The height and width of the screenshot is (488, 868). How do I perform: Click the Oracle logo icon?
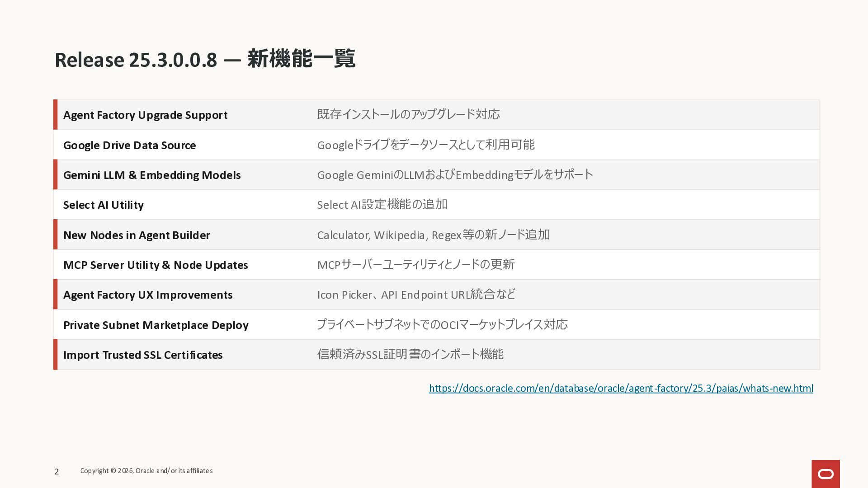826,474
